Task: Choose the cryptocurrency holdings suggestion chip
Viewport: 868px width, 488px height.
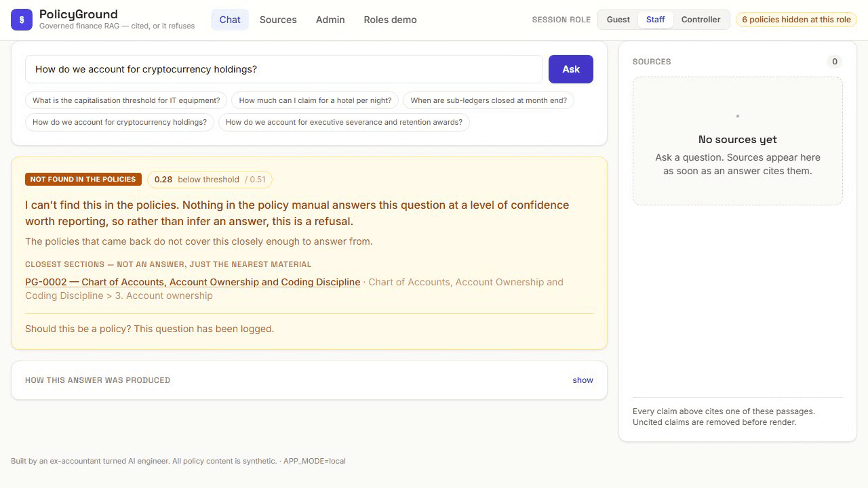Action: pos(120,122)
